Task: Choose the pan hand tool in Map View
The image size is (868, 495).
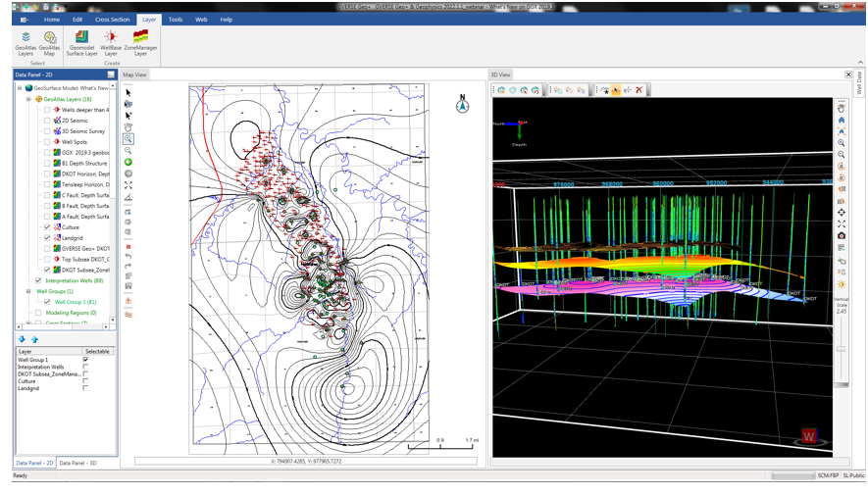Action: coord(128,127)
